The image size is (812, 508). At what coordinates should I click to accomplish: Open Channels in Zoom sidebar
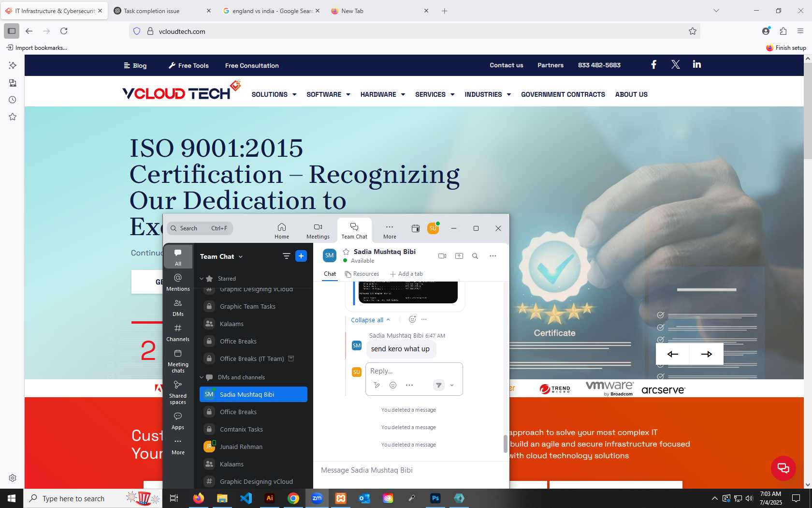point(178,332)
